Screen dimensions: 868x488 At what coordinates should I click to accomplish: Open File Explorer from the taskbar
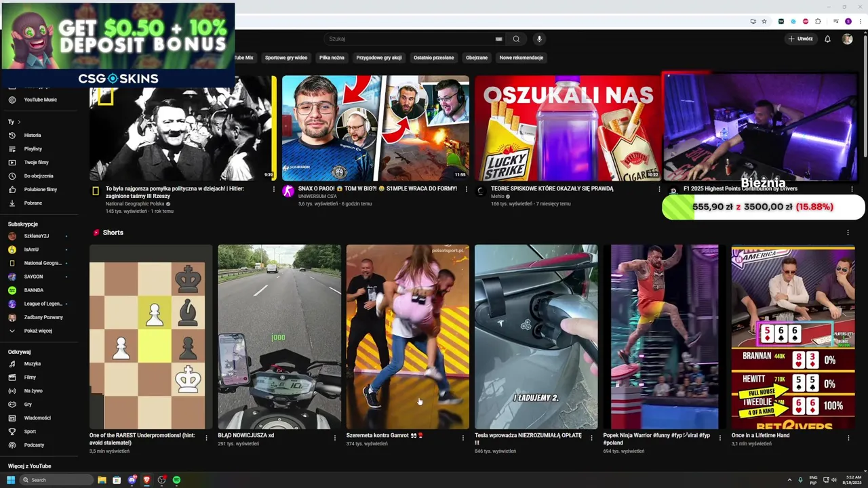pyautogui.click(x=102, y=480)
